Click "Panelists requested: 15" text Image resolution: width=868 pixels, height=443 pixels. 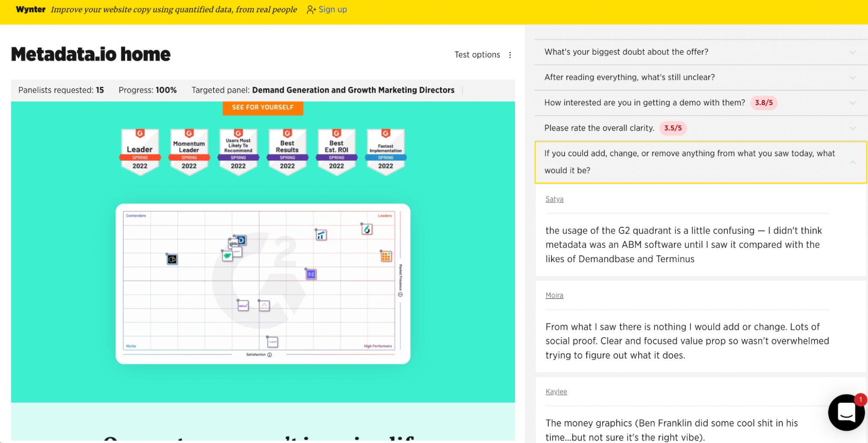(x=61, y=90)
